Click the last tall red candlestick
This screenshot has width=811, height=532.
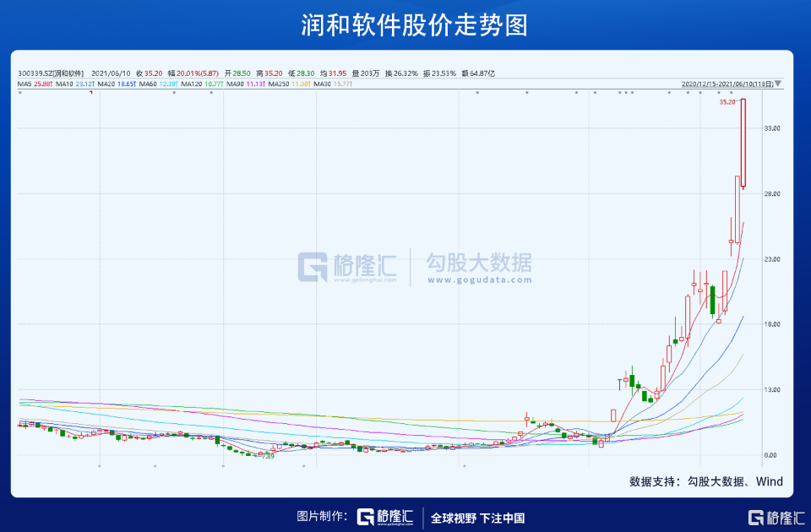pyautogui.click(x=743, y=143)
